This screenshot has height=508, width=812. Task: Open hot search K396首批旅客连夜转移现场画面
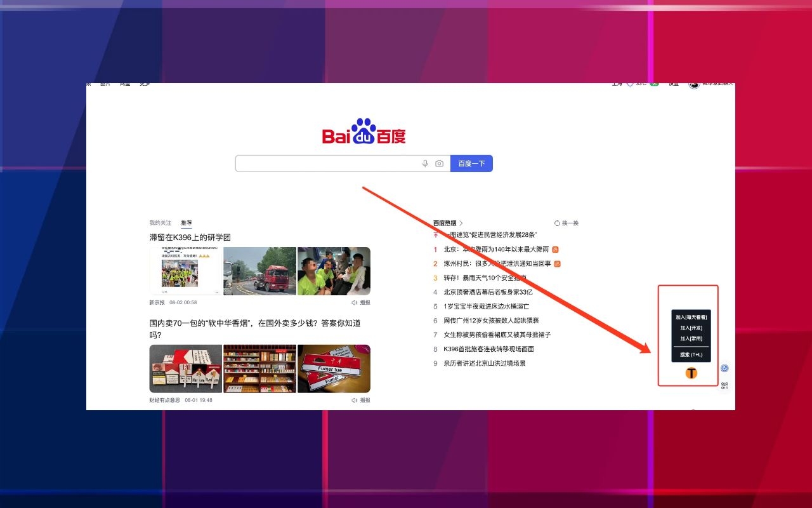tap(488, 349)
